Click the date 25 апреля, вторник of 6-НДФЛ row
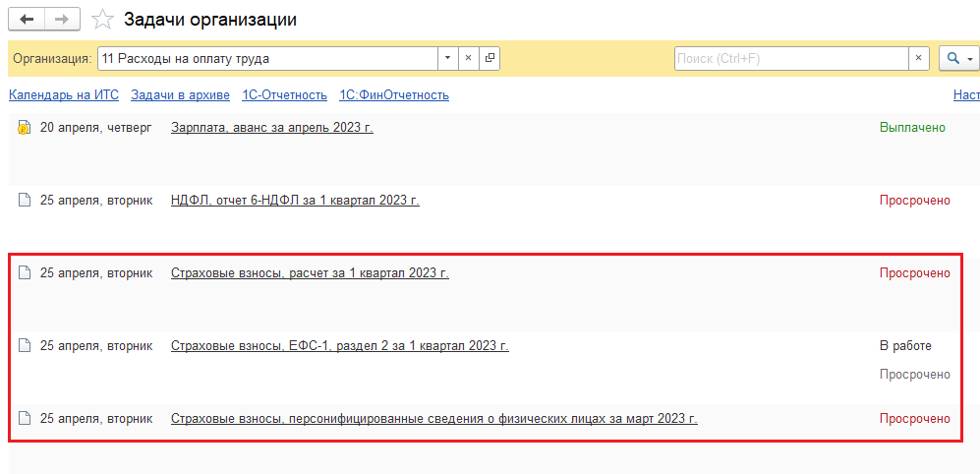Viewport: 980px width, 474px height. coord(96,200)
